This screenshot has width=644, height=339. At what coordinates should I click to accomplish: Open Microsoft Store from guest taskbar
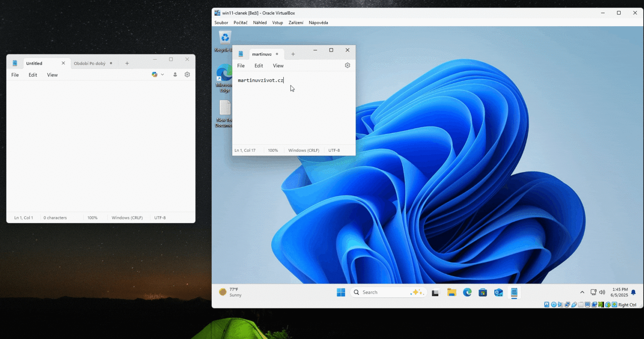483,292
